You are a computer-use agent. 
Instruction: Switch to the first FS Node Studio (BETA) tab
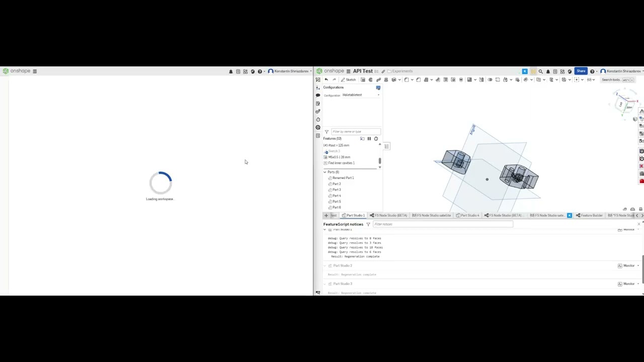pos(388,215)
